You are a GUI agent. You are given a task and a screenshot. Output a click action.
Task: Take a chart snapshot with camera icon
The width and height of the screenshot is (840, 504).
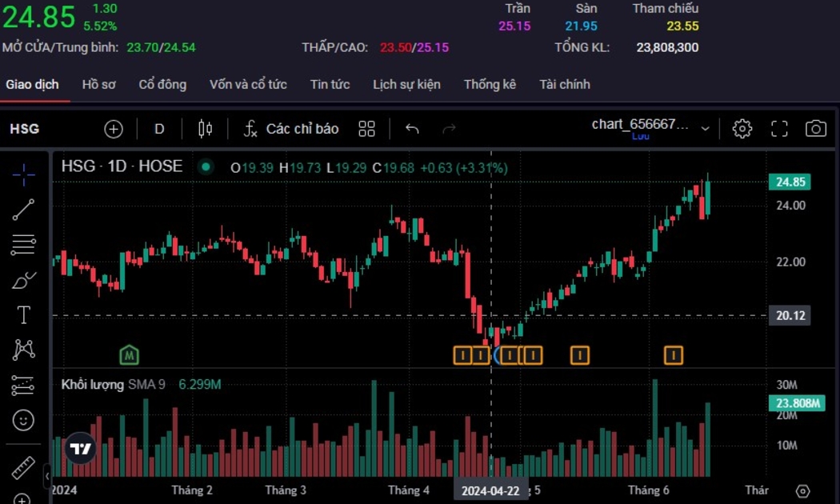(x=815, y=129)
